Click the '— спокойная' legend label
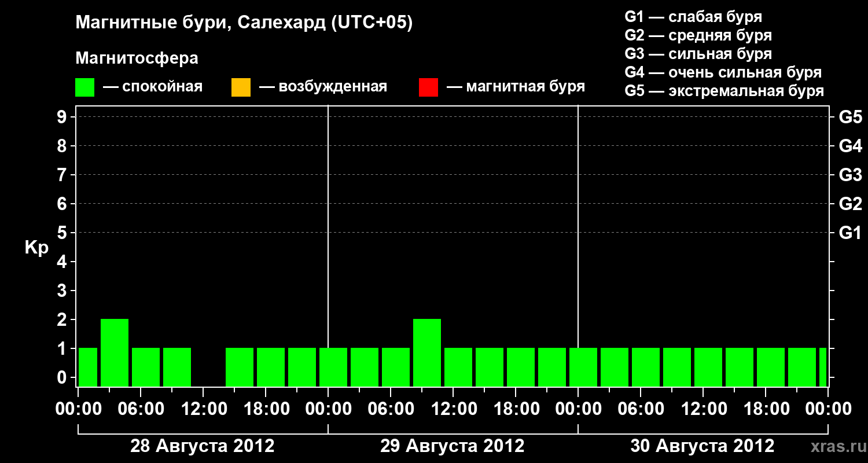Screen dimensions: 868x463 (153, 87)
